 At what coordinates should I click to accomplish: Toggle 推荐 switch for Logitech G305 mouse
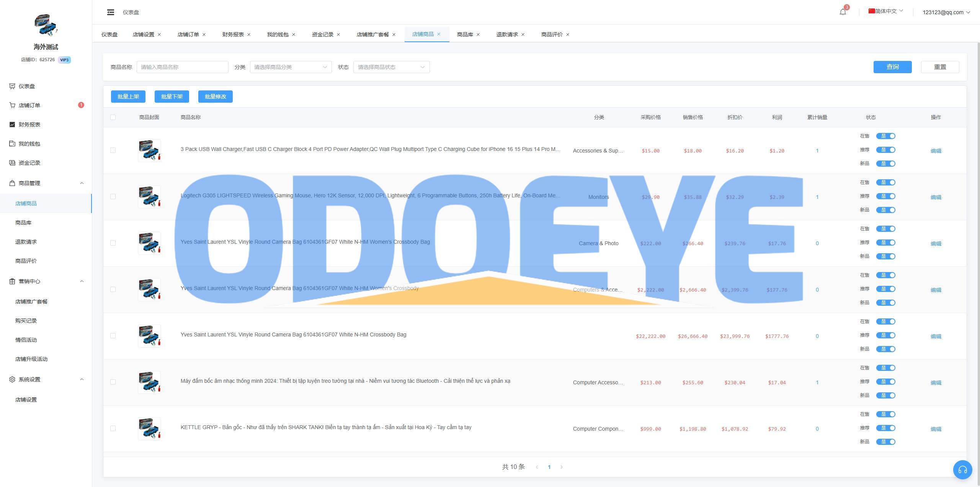[x=885, y=196]
